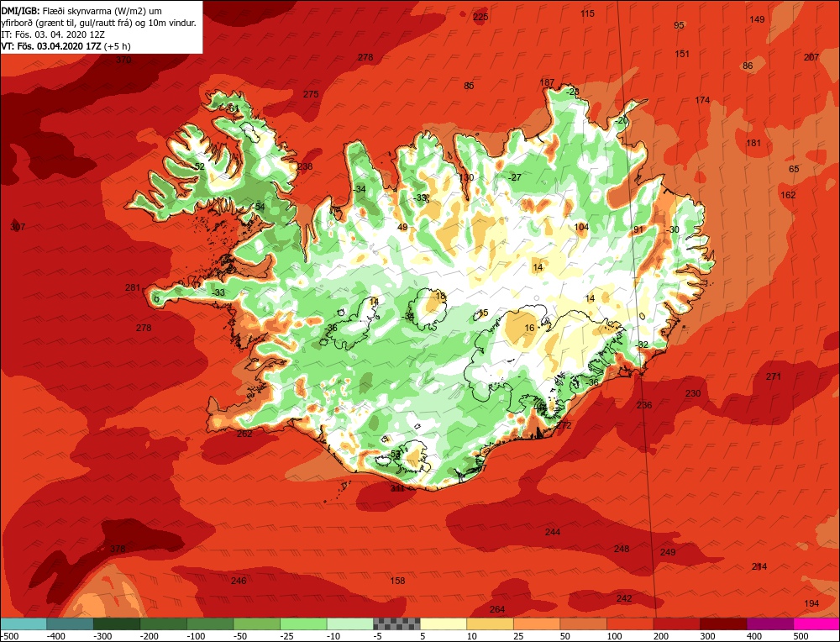Click the 'DMI/IGB:' header label
This screenshot has height=642, width=840.
tap(20, 10)
